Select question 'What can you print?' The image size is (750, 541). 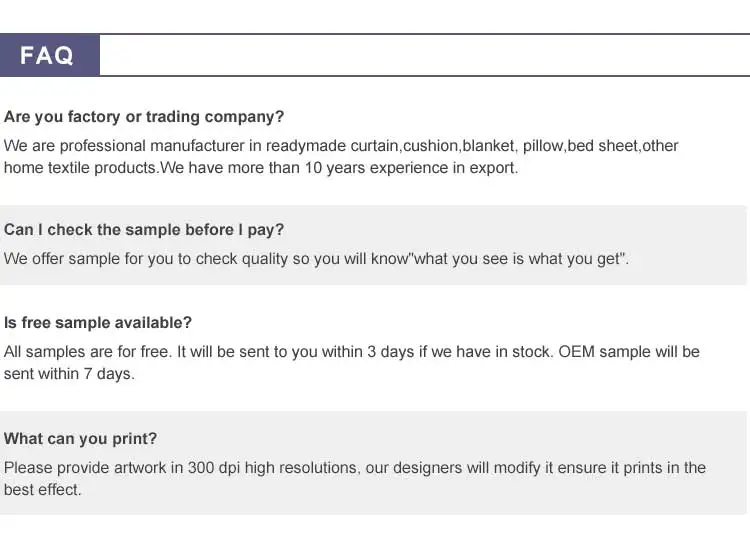coord(80,439)
